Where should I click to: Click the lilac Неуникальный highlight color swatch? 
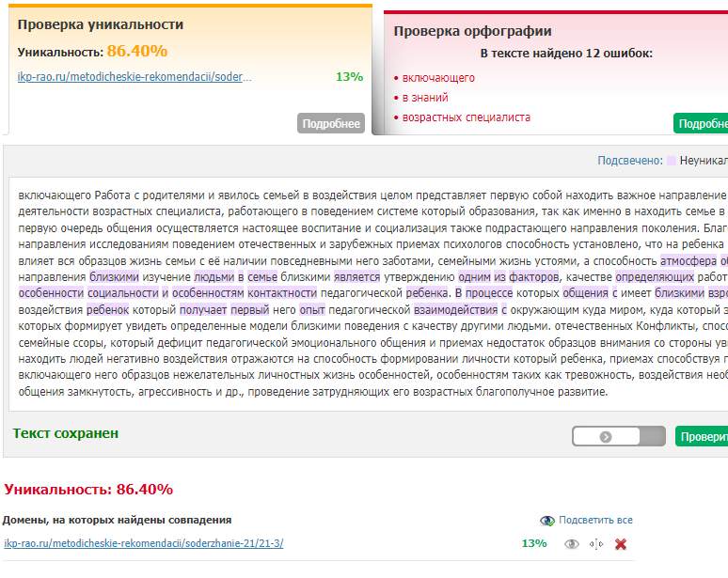click(672, 161)
